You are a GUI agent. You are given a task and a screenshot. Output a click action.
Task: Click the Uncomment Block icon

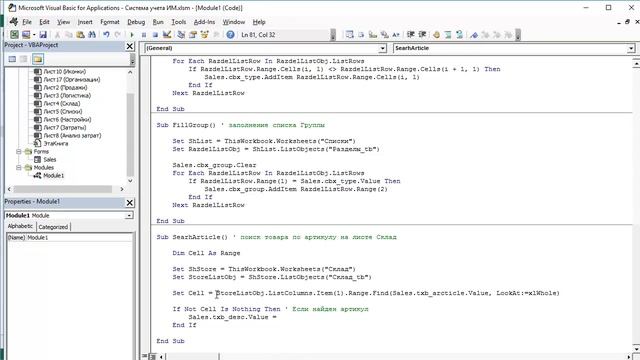coord(460,35)
